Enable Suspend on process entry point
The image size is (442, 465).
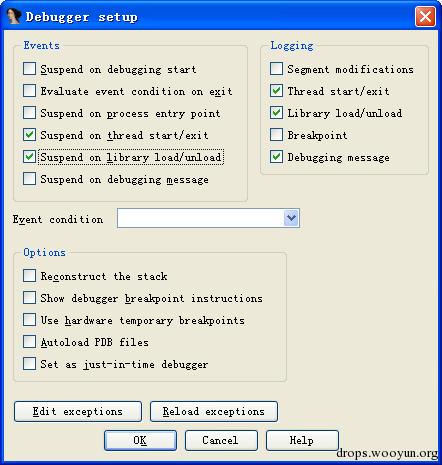(x=30, y=113)
